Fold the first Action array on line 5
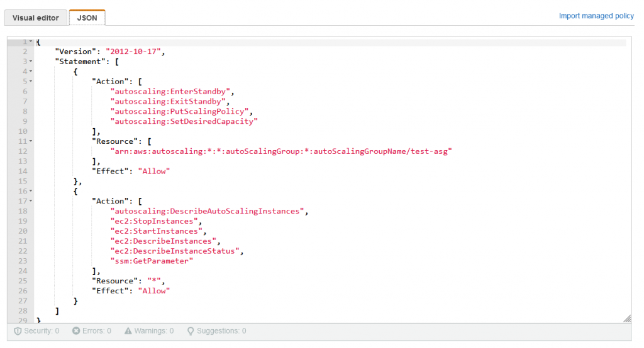The image size is (644, 348). [x=31, y=82]
